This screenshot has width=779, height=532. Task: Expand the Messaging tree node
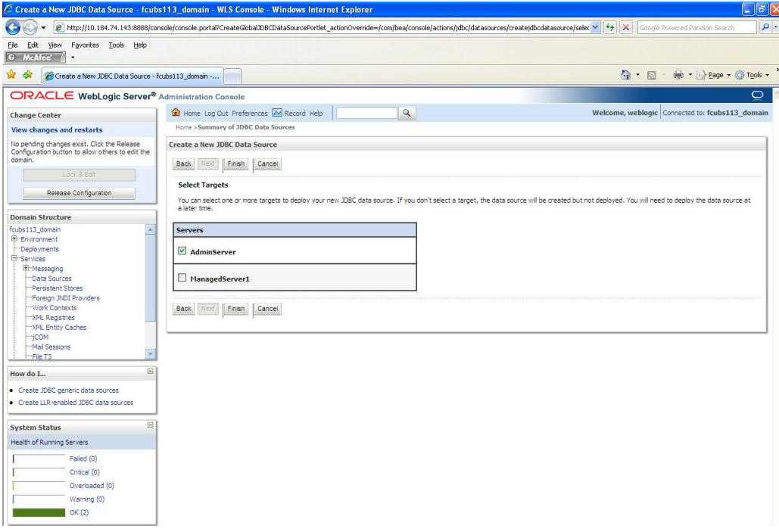point(26,268)
